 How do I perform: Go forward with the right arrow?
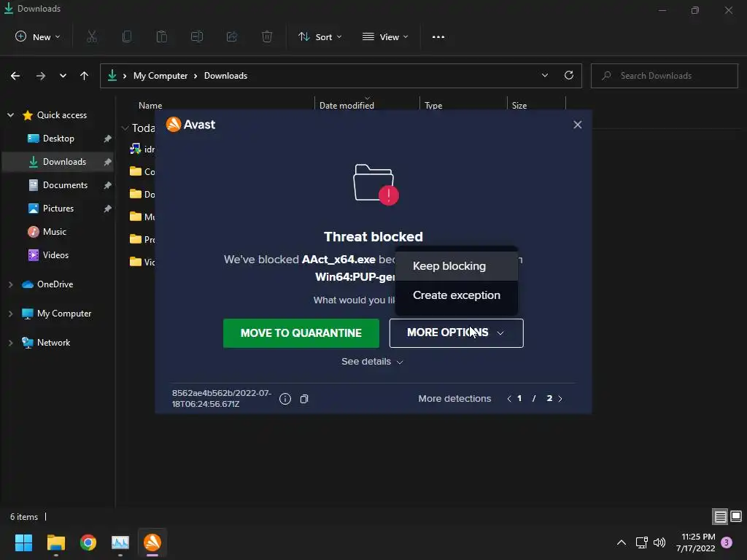click(41, 76)
